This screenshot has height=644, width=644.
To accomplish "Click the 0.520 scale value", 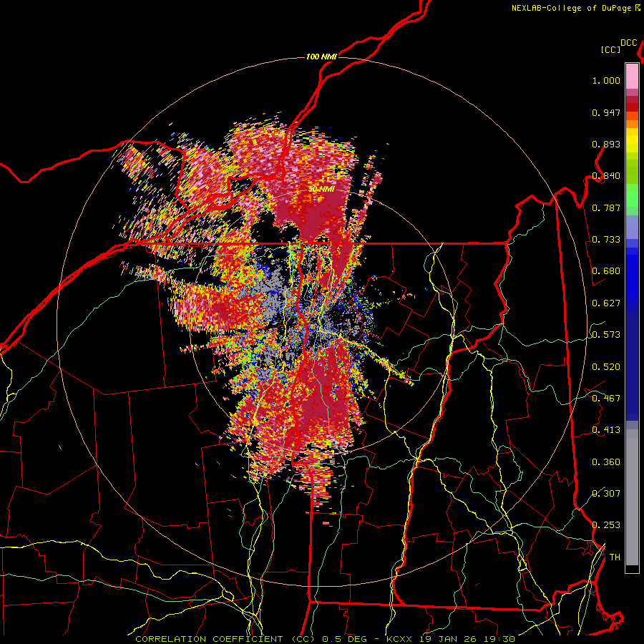I will (606, 367).
